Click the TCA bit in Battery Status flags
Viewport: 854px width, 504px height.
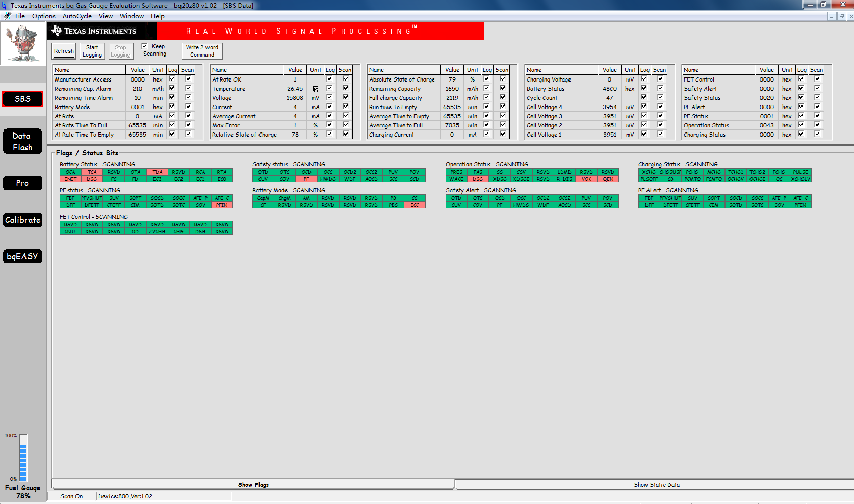[92, 172]
